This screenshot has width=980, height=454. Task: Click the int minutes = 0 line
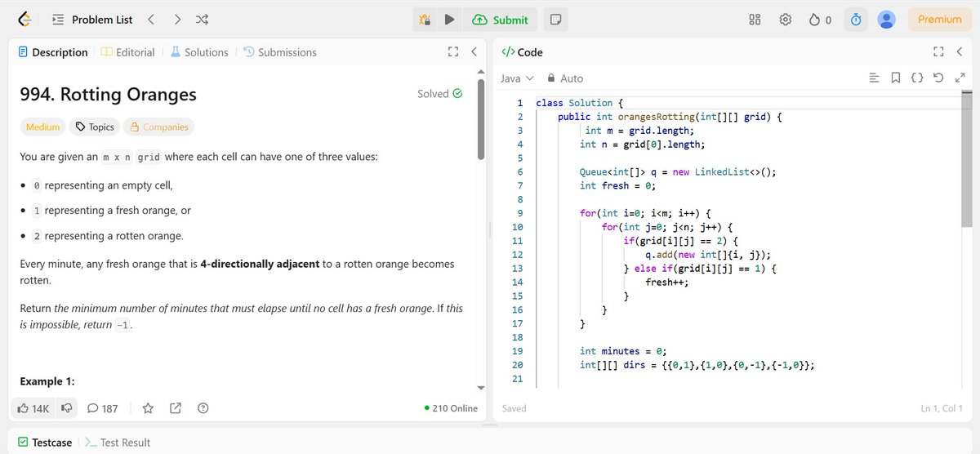(x=623, y=351)
